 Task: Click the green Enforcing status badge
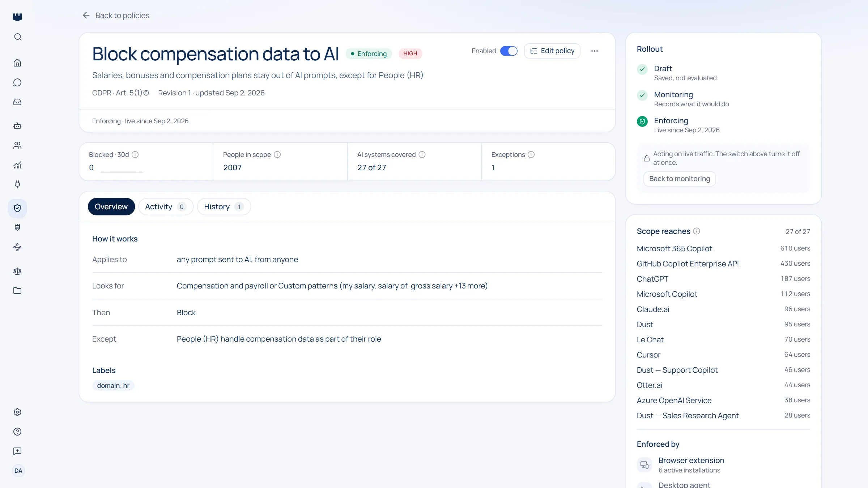click(x=369, y=53)
